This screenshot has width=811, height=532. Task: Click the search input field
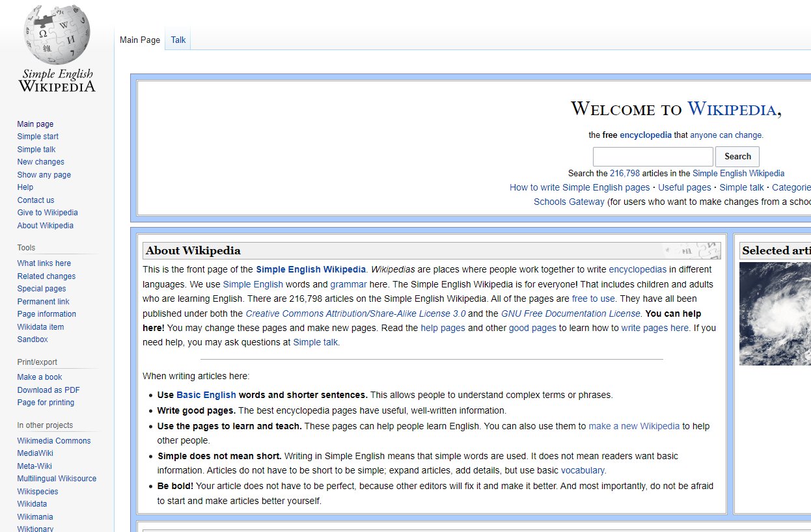tap(653, 156)
